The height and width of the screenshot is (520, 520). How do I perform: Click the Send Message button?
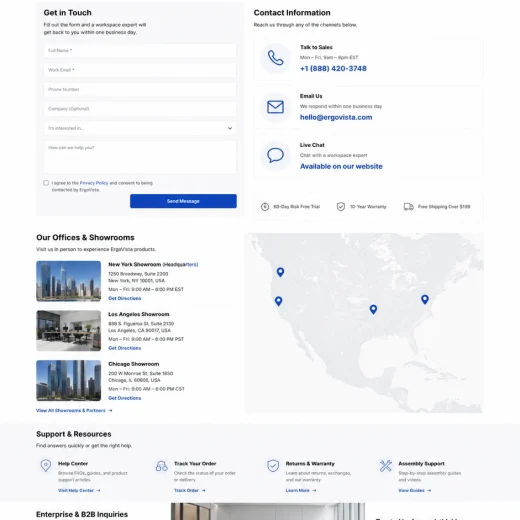(183, 201)
